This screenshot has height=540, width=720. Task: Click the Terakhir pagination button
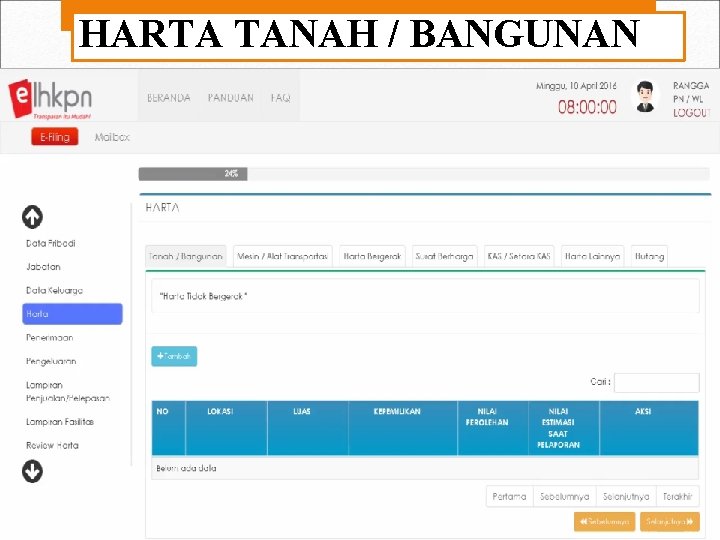tap(678, 496)
